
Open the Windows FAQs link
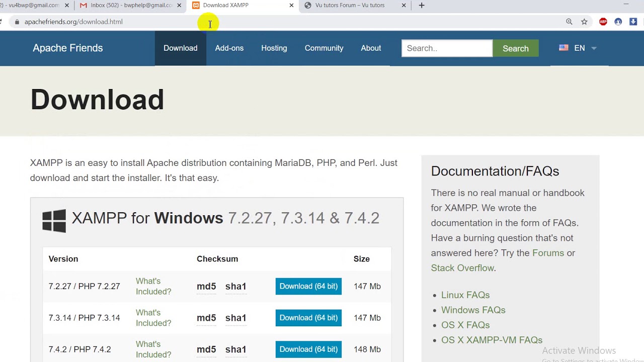(473, 310)
